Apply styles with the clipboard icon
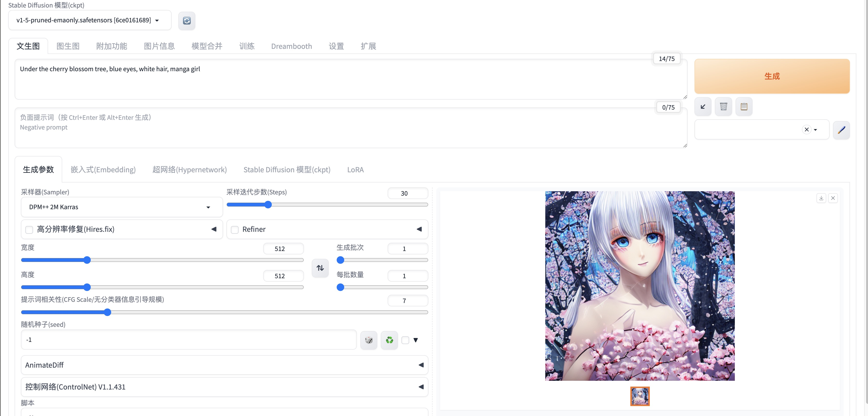This screenshot has height=416, width=868. pos(744,107)
